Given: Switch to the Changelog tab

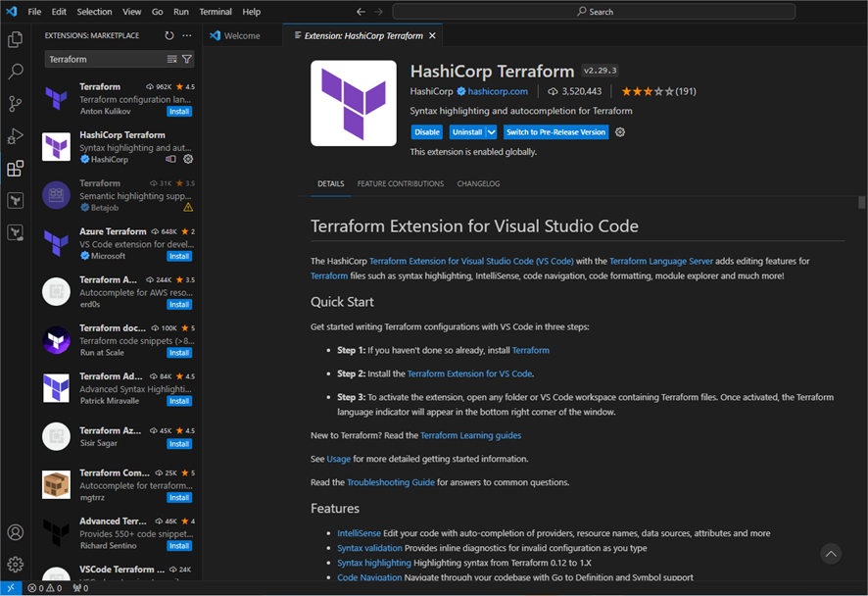Looking at the screenshot, I should point(478,184).
